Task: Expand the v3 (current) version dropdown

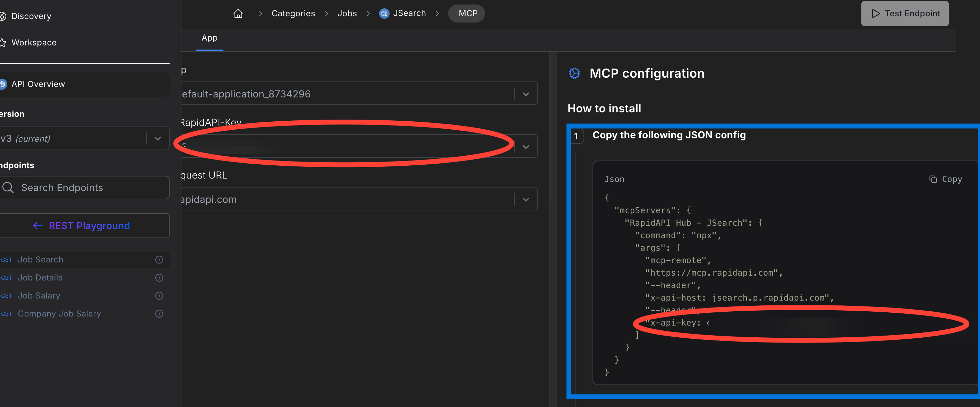Action: pos(157,139)
